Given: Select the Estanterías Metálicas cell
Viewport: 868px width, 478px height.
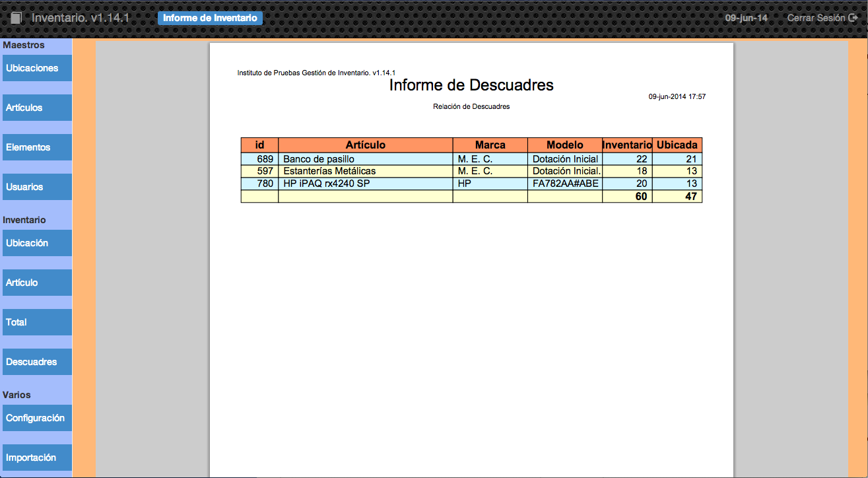Looking at the screenshot, I should click(366, 171).
